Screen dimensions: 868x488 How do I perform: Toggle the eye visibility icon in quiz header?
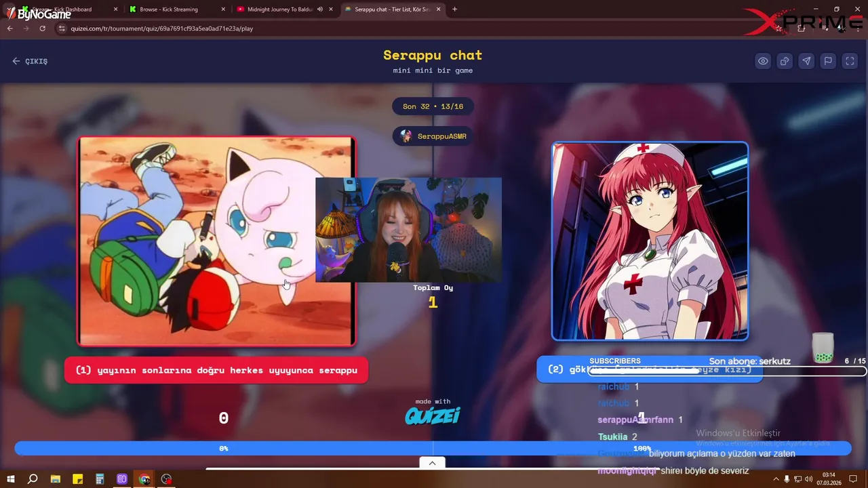763,61
